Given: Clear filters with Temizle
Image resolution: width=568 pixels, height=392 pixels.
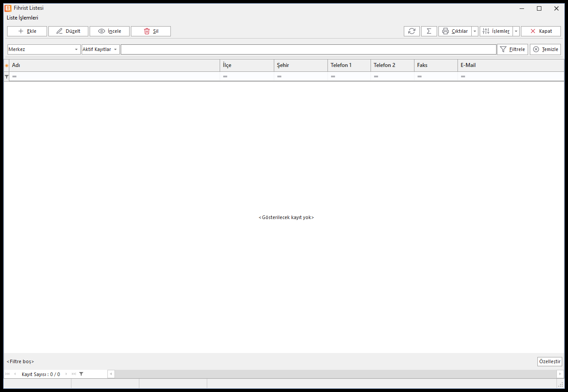Looking at the screenshot, I should 545,49.
